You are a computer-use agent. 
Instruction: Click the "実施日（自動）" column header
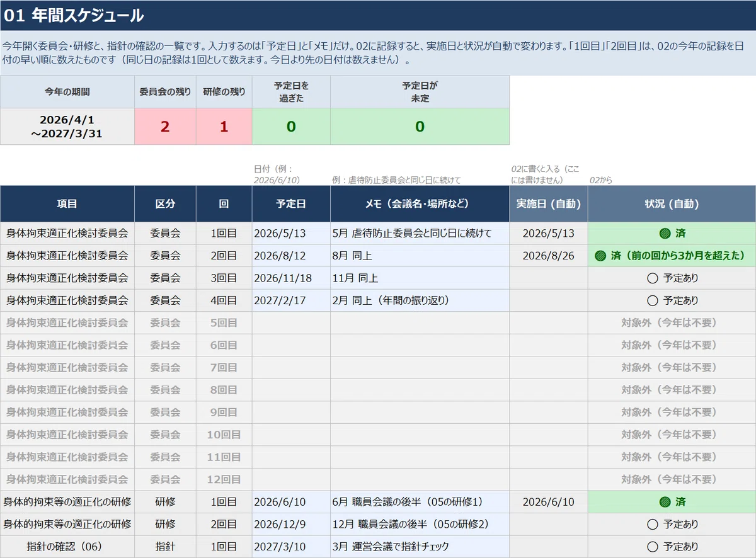[549, 204]
